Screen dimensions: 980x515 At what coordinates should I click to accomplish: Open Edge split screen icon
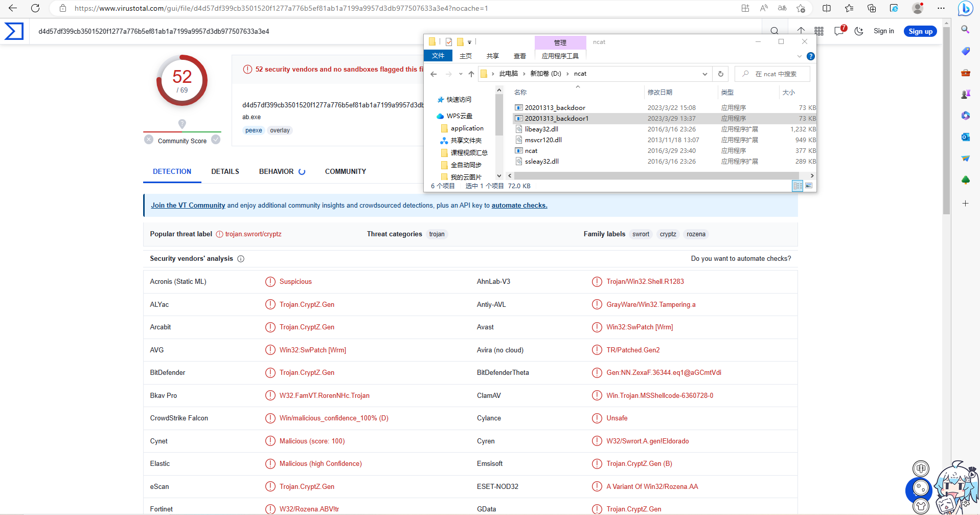pos(827,8)
